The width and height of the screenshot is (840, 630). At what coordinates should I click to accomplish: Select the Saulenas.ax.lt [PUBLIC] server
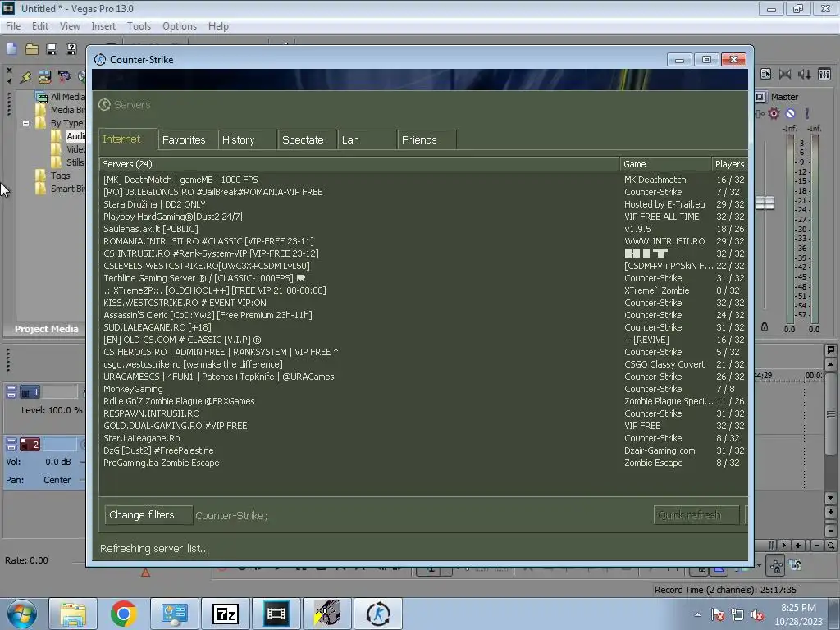(x=423, y=229)
